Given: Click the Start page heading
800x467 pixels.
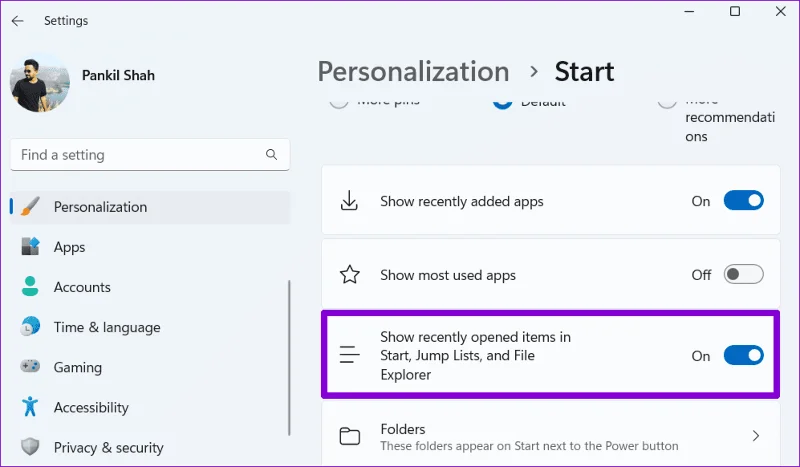Looking at the screenshot, I should pos(584,71).
